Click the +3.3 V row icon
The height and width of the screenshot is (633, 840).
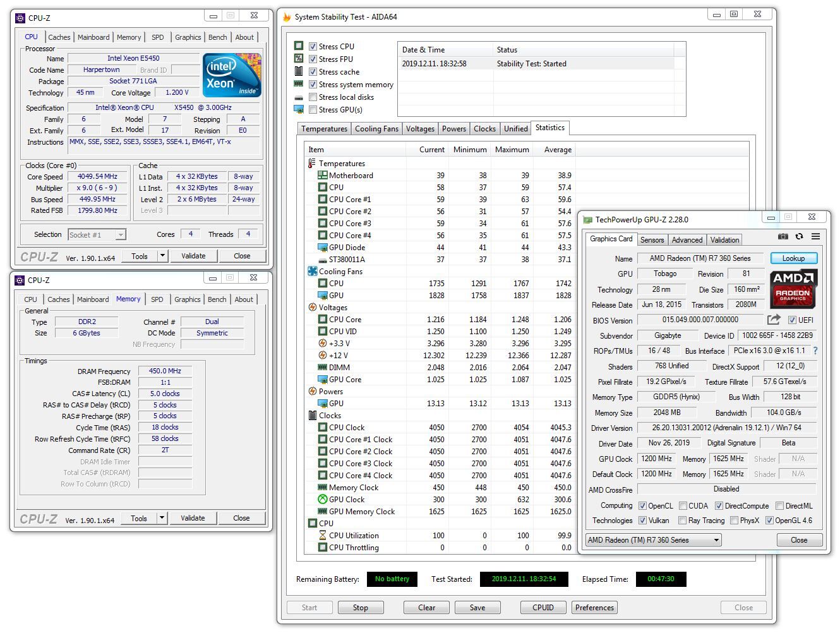point(322,344)
